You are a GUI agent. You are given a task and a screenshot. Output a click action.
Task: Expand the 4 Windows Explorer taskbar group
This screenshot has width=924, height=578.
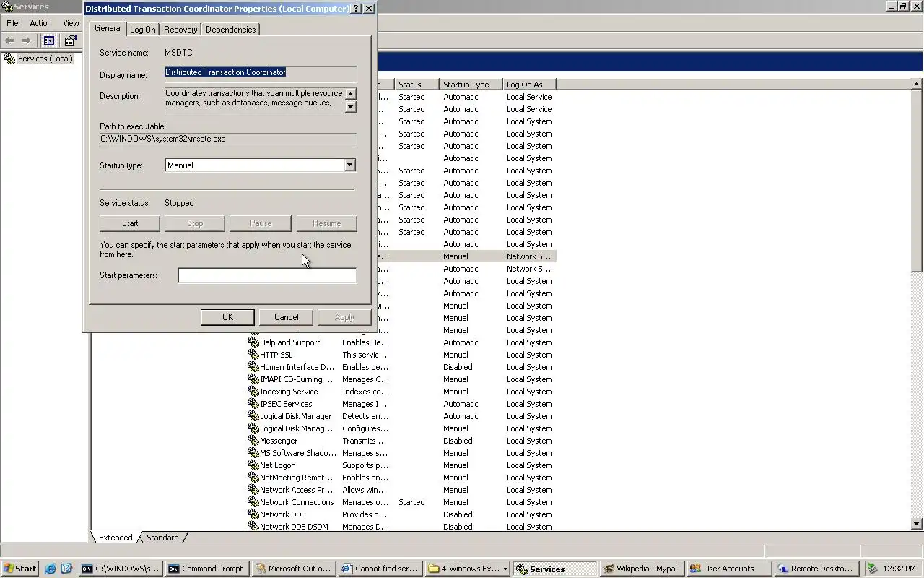[466, 569]
